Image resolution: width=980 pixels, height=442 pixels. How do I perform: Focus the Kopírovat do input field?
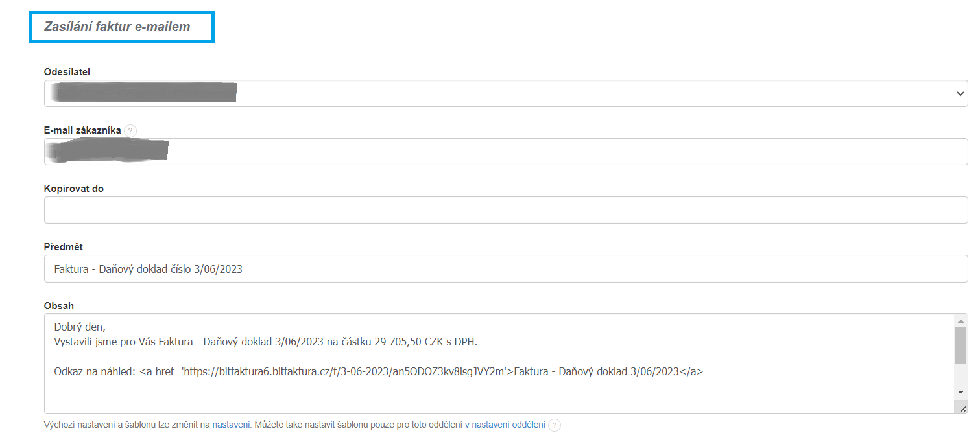point(506,210)
